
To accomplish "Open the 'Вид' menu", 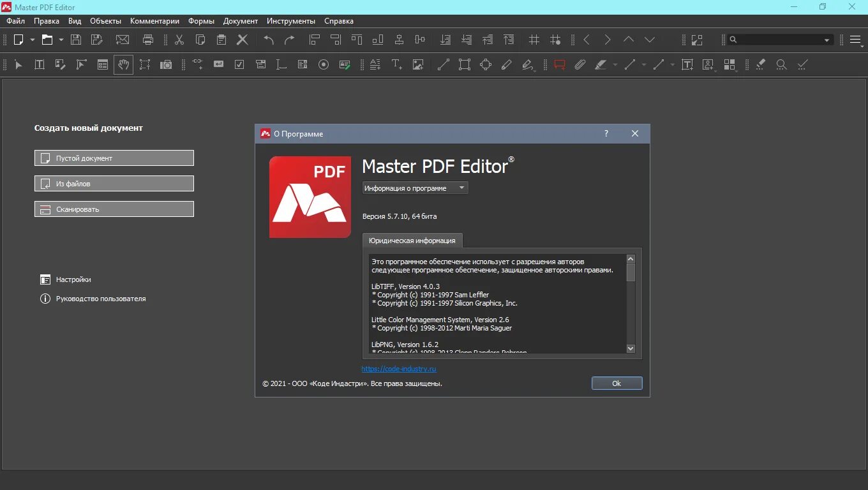I will 75,21.
